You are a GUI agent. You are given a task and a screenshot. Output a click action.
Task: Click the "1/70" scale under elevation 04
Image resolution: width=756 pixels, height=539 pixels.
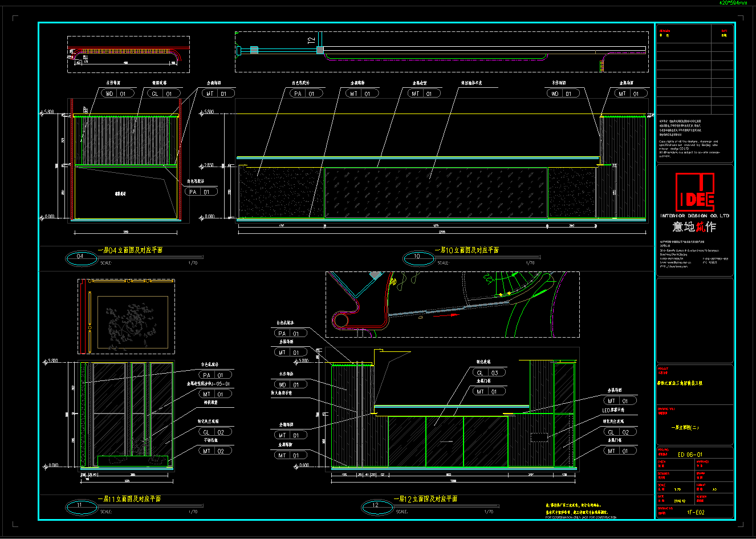pyautogui.click(x=193, y=263)
